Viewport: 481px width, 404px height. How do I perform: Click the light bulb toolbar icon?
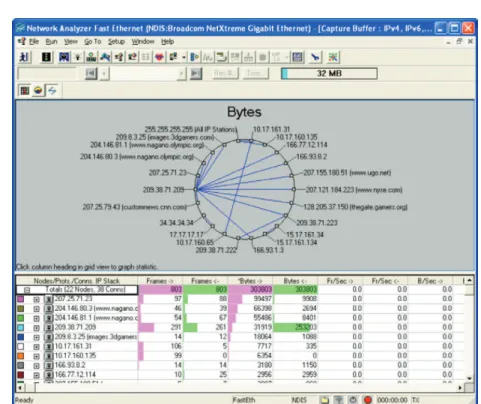[x=77, y=57]
